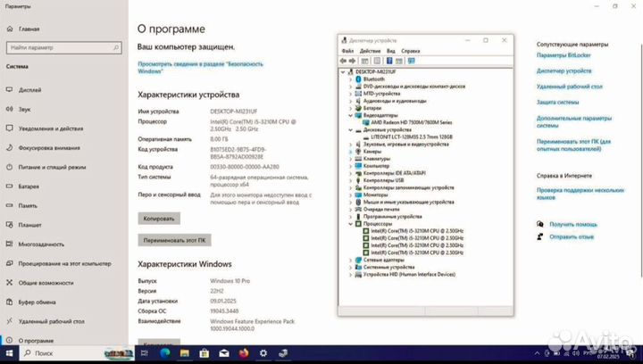Collapse the Процессоры node
643x364 pixels.
[x=351, y=224]
